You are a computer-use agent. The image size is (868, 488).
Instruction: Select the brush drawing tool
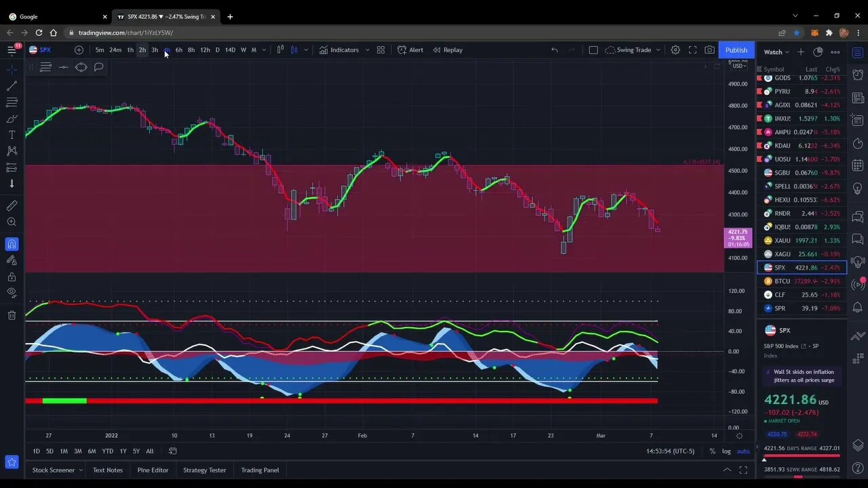pos(12,119)
